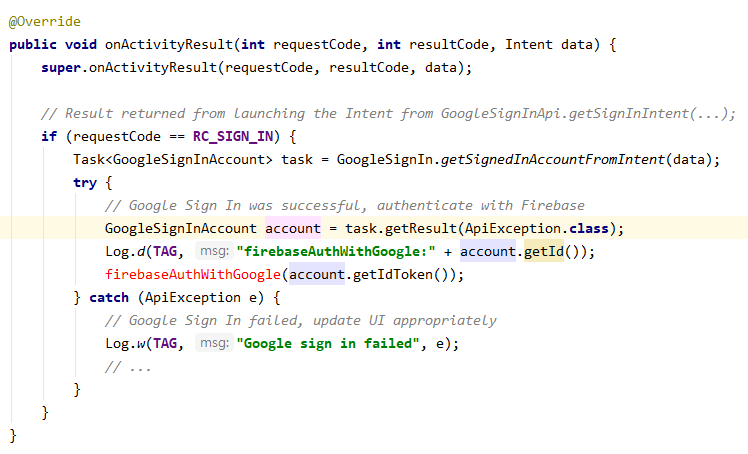
Task: Click the GoogleSignInAccount type on the highlighted line
Action: tap(181, 228)
